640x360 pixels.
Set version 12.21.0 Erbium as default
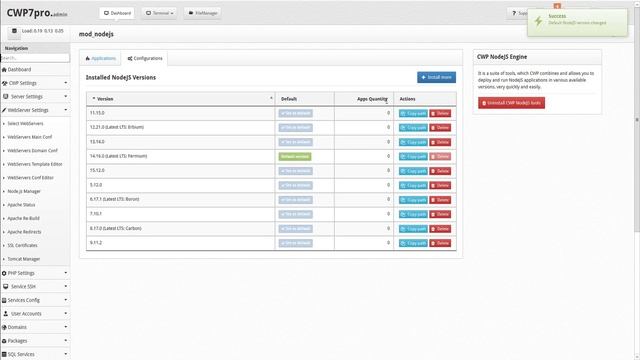pyautogui.click(x=296, y=128)
